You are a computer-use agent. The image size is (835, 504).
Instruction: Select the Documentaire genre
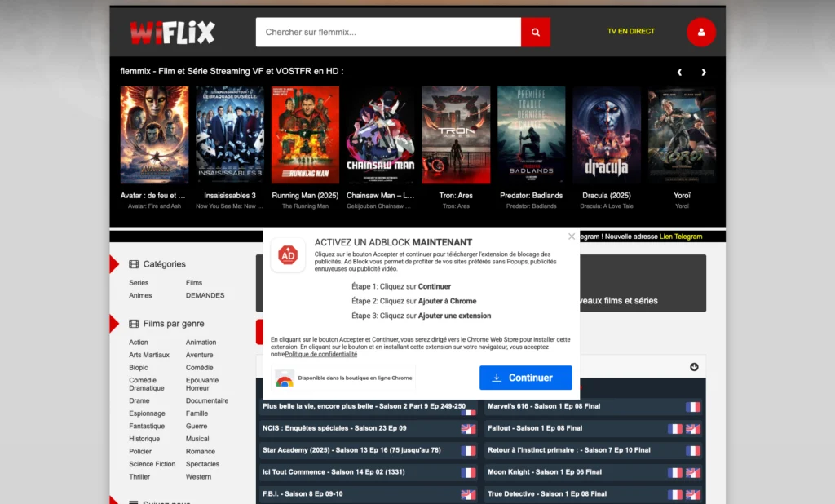point(207,401)
